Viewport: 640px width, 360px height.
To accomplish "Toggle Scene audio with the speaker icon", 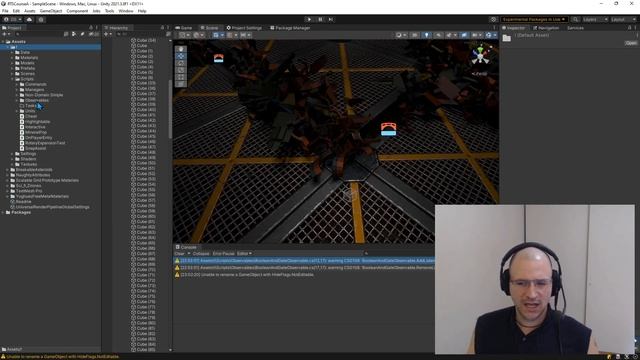I will coord(438,35).
